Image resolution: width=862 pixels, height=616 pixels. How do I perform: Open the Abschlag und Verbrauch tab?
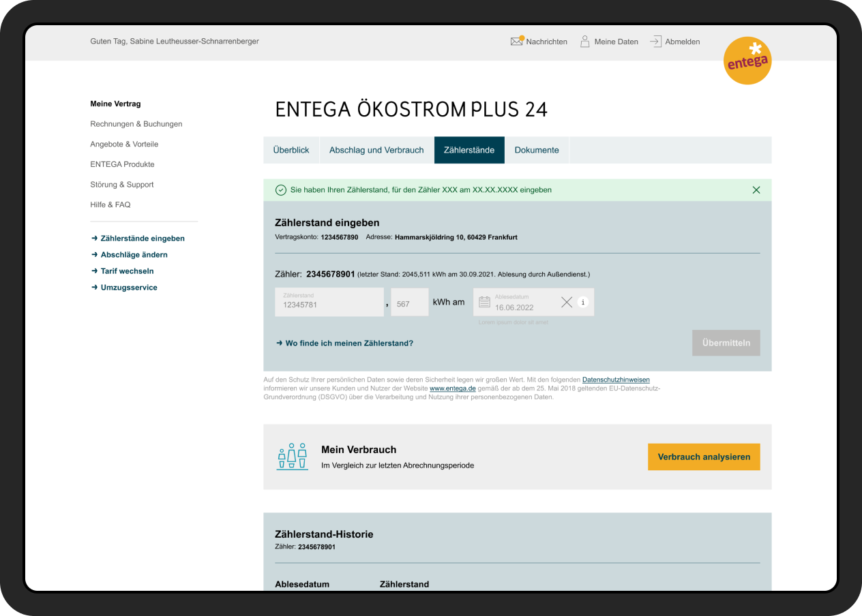point(376,150)
